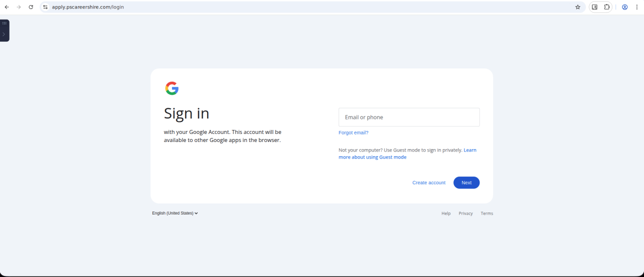Click the browser back arrow
The width and height of the screenshot is (644, 277).
(x=7, y=7)
